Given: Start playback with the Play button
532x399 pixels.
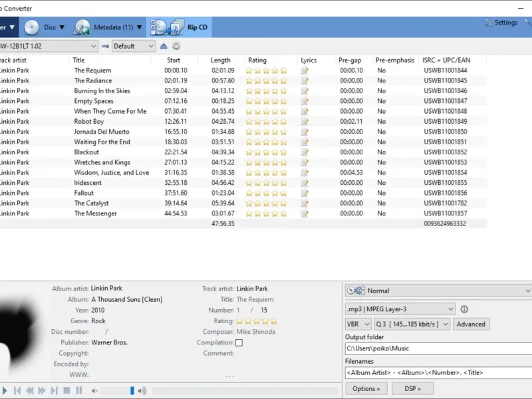Looking at the screenshot, I should pyautogui.click(x=5, y=391).
